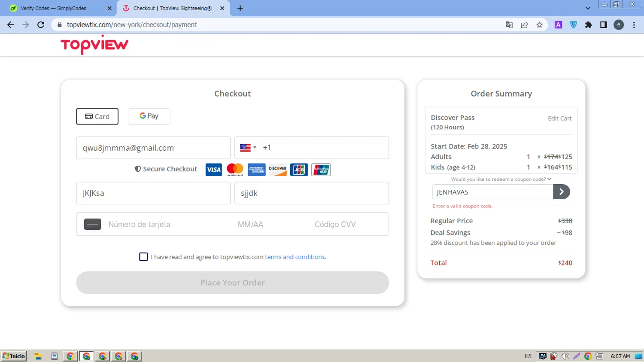Click the Secure Checkout shield icon
The width and height of the screenshot is (644, 362).
point(138,169)
